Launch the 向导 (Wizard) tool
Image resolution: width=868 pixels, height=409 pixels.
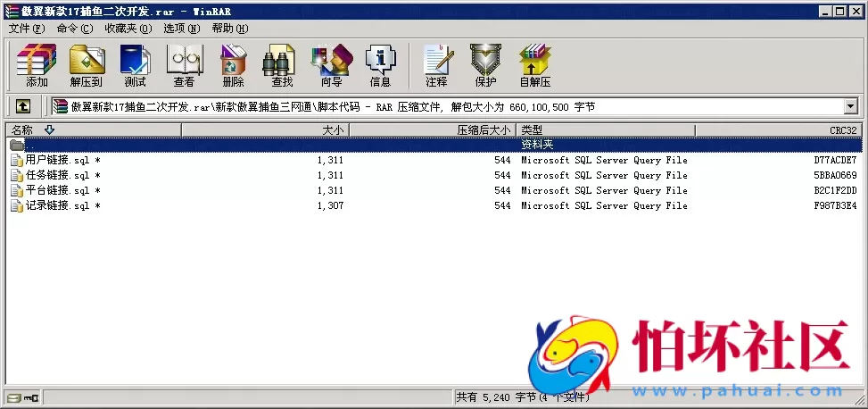pyautogui.click(x=331, y=65)
